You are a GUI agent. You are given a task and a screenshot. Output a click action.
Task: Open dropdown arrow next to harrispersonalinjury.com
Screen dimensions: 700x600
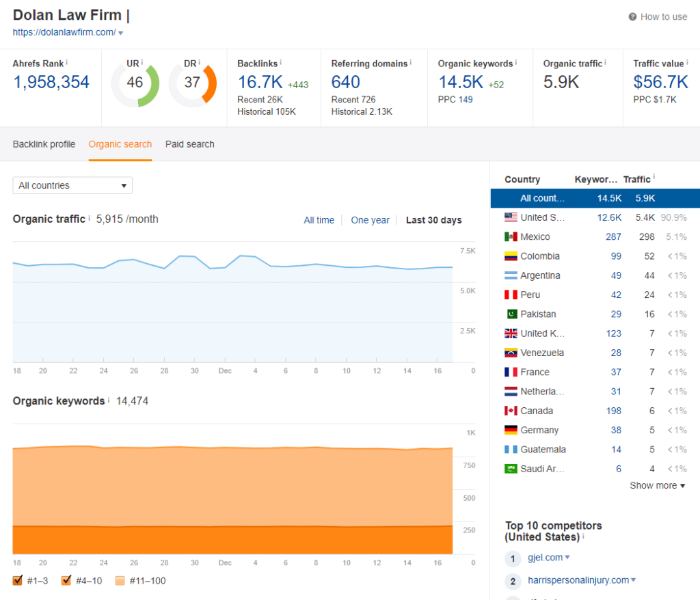click(633, 580)
